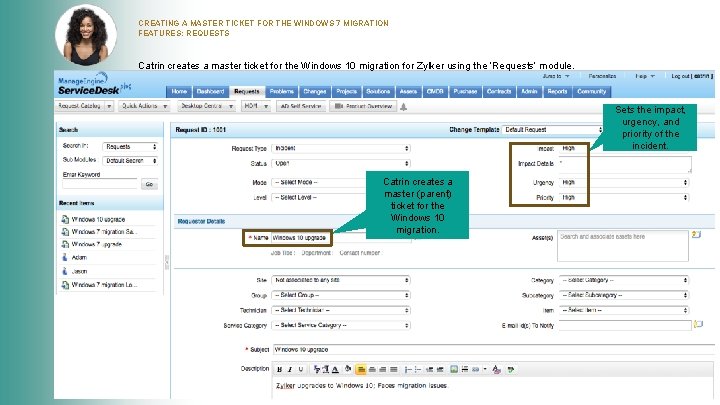Open Jump to menu
This screenshot has height=405, width=720.
556,76
